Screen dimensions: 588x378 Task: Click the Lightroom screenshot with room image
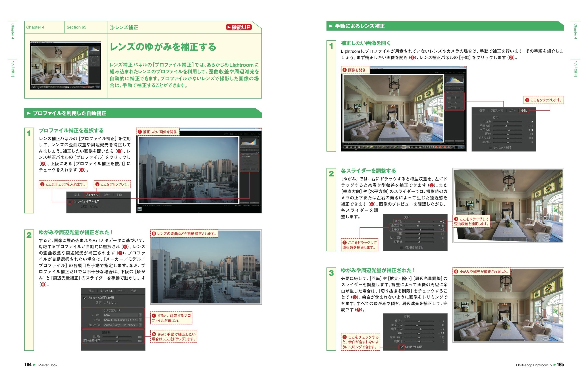(x=404, y=109)
